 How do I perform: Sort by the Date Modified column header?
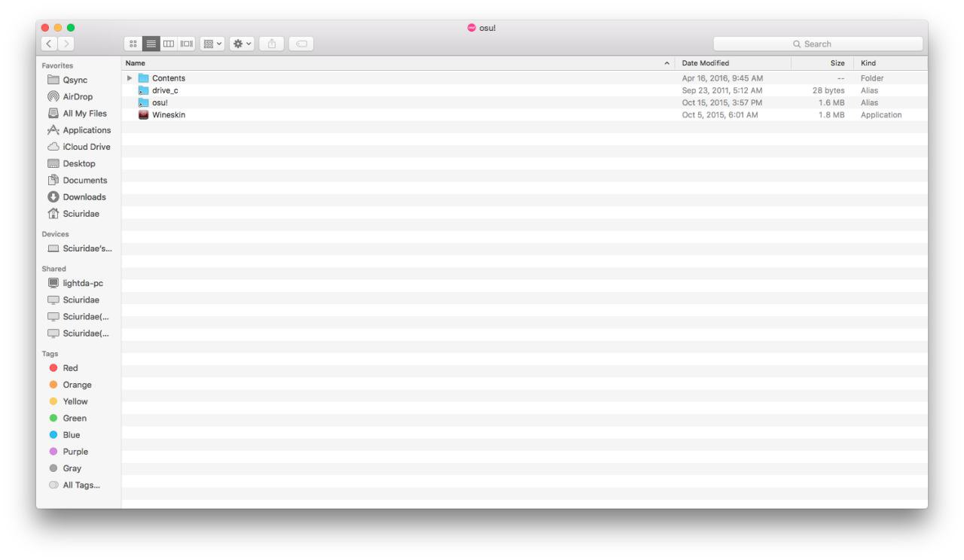coord(732,63)
